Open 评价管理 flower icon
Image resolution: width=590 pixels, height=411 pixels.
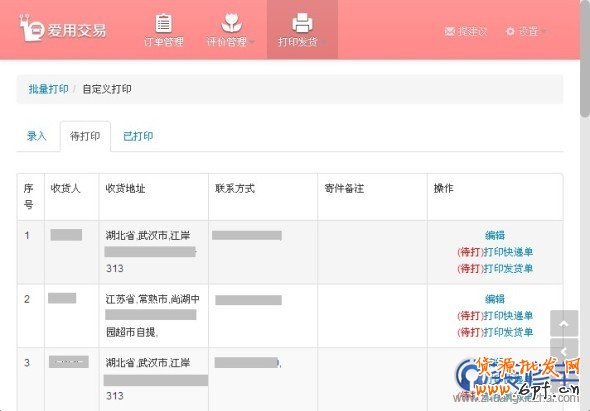point(231,23)
